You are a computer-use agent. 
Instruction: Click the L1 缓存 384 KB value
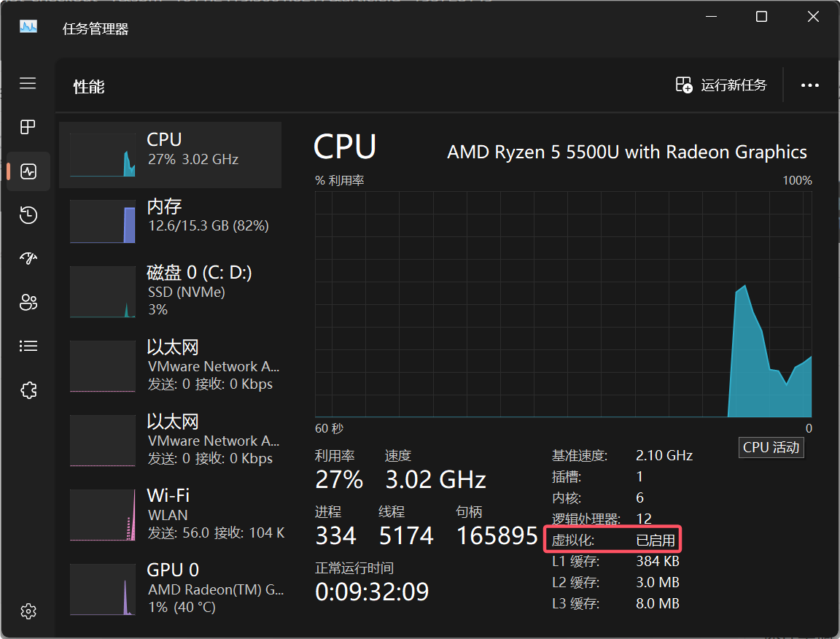click(657, 561)
